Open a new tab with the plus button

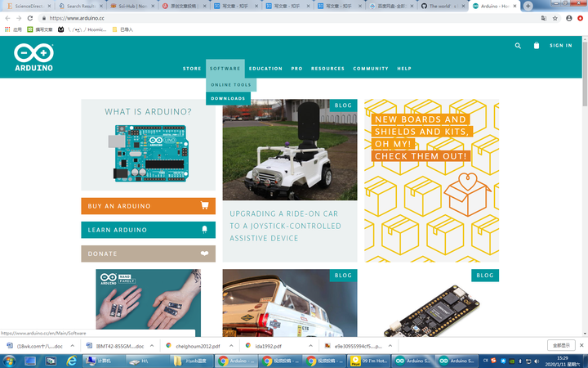click(528, 6)
